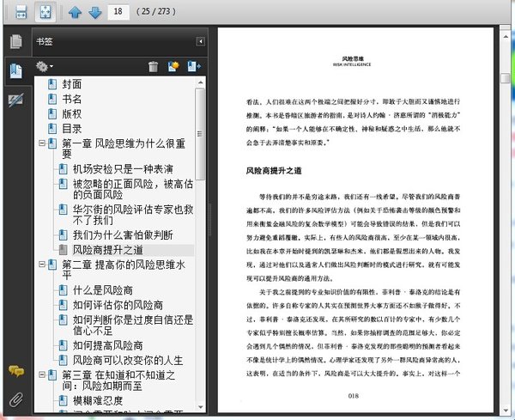Jump to 什么是风险商 bookmark

[x=101, y=289]
